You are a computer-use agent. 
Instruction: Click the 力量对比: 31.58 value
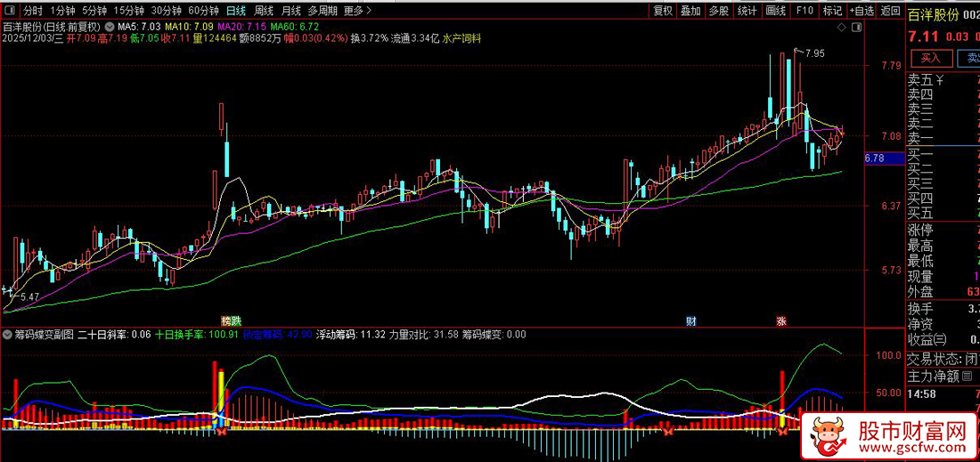click(x=424, y=335)
